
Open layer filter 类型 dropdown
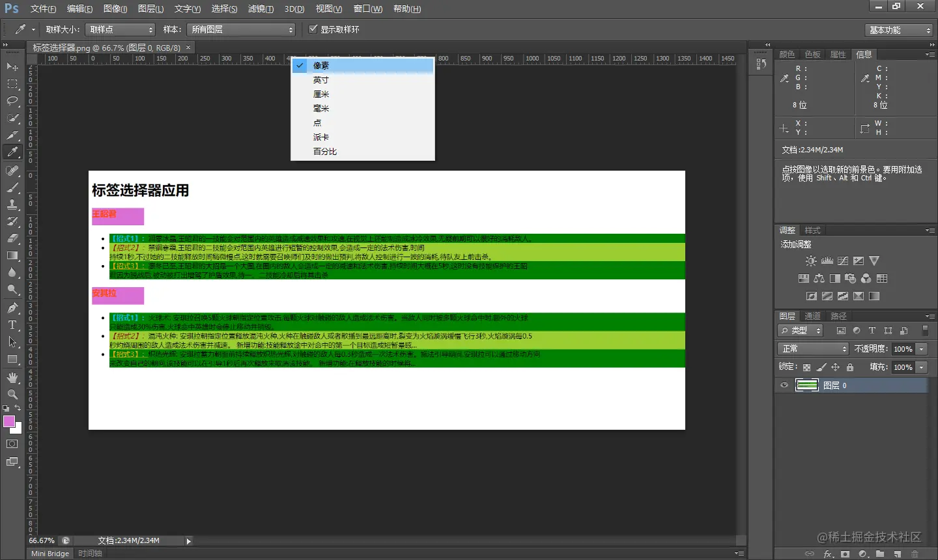tap(801, 331)
